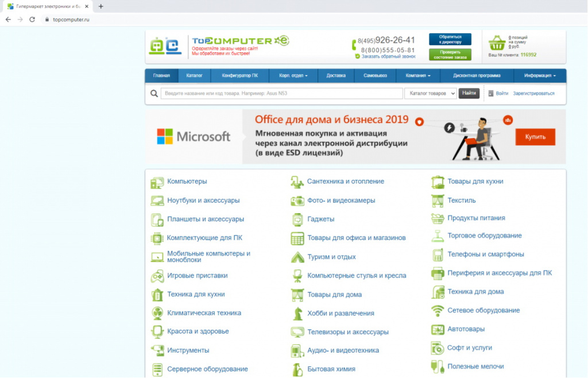Click the Компьютеры category icon
The image size is (588, 378).
(157, 183)
